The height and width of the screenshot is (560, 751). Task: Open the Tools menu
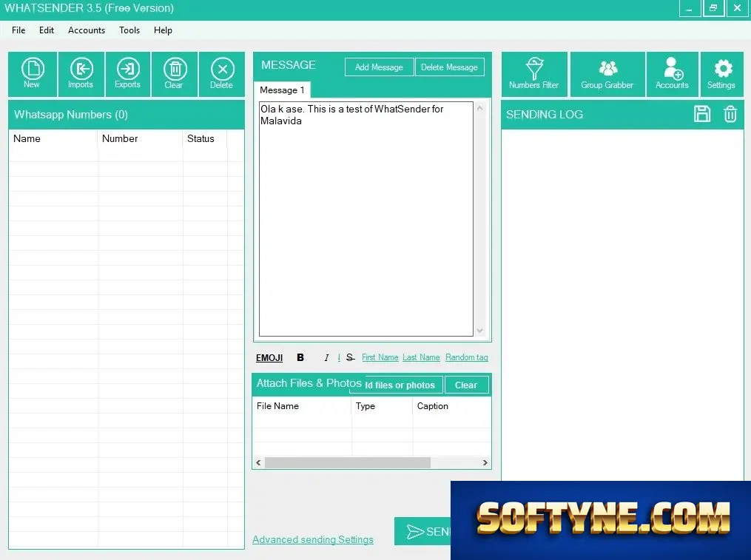pyautogui.click(x=129, y=30)
